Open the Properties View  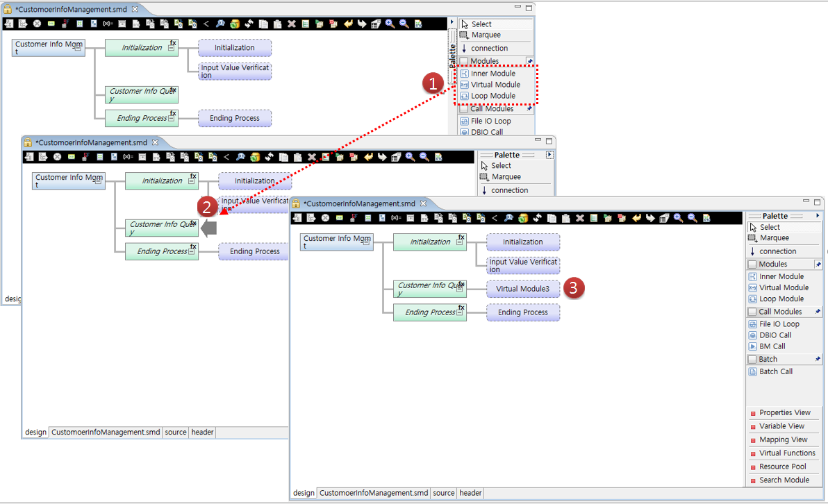(x=783, y=412)
